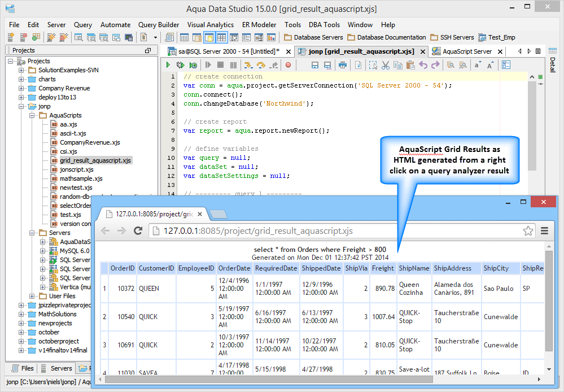The height and width of the screenshot is (392, 564).
Task: Toggle the highlighted yellow panel layout button
Action: coord(209,37)
